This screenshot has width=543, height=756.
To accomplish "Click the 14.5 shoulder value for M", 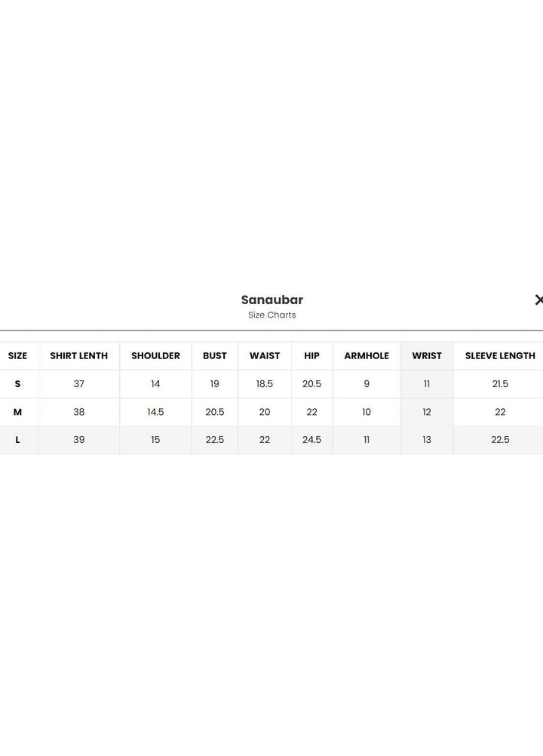I will click(x=155, y=412).
